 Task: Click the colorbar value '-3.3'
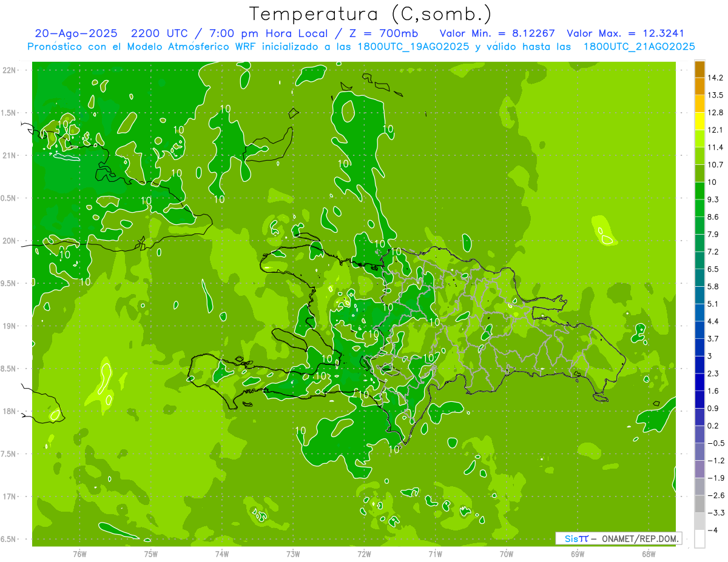click(x=715, y=512)
